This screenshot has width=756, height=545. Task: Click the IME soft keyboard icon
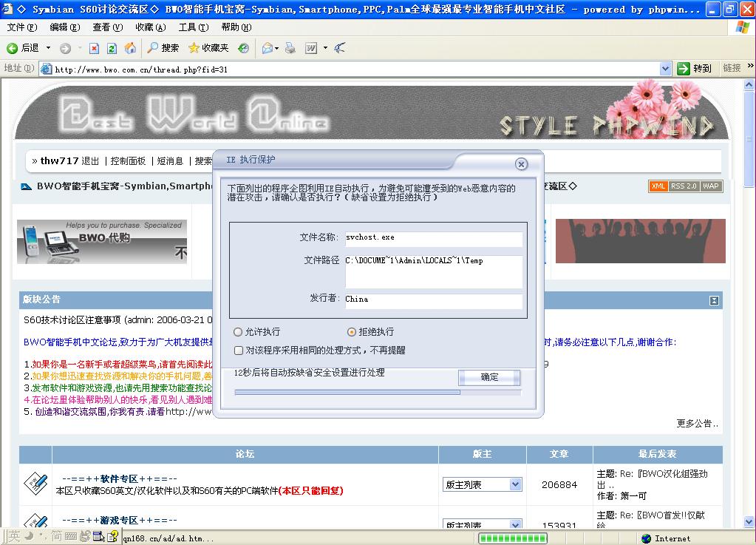point(71,536)
